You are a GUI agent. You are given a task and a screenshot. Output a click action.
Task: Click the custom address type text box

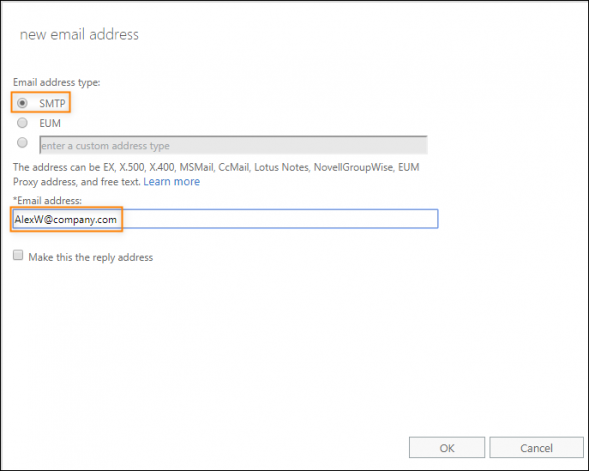click(233, 145)
